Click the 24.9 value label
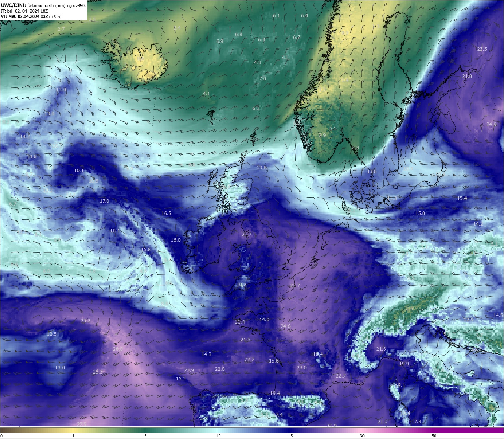The width and height of the screenshot is (504, 439). pos(491,124)
